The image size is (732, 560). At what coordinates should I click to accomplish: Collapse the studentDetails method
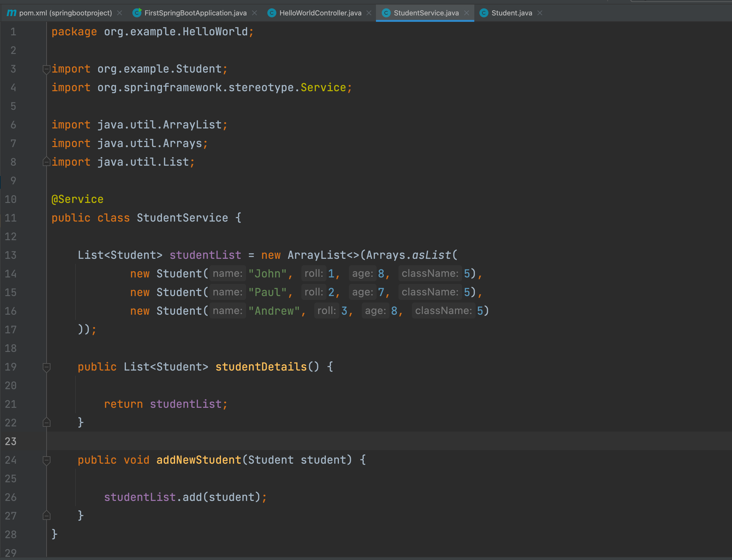click(46, 367)
